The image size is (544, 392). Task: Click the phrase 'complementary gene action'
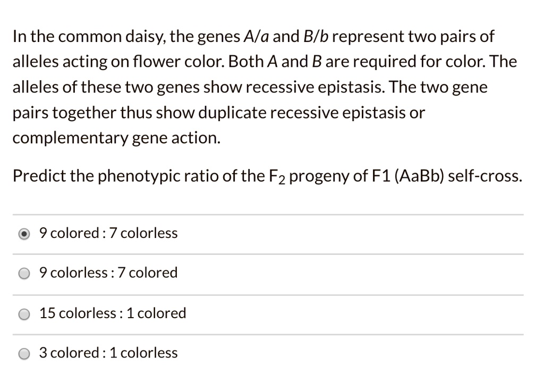[x=116, y=137]
